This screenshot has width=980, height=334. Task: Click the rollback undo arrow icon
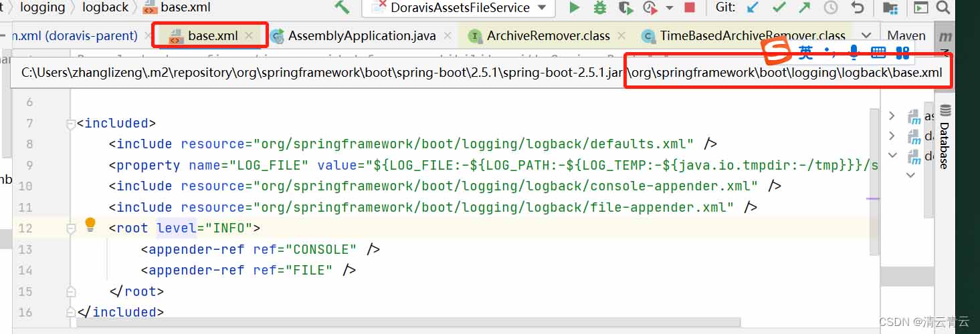858,7
